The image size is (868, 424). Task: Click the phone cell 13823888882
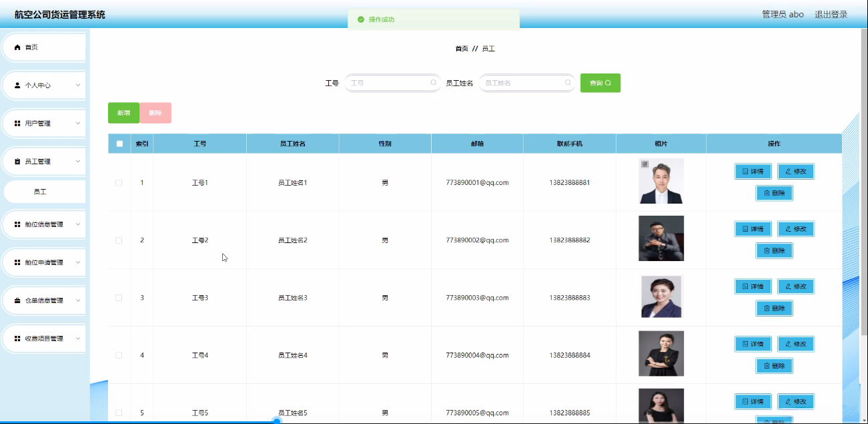[x=570, y=240]
